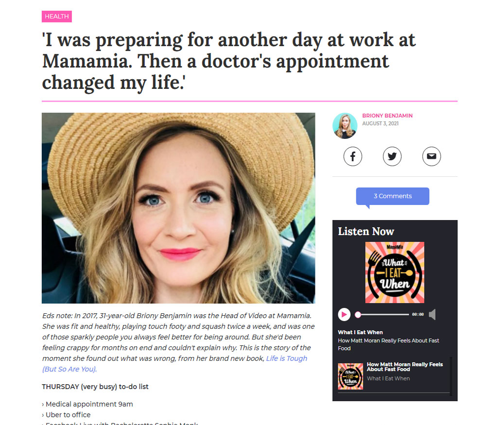Image resolution: width=504 pixels, height=425 pixels.
Task: Select the small Matt Moran episode thumbnail
Action: (x=350, y=376)
